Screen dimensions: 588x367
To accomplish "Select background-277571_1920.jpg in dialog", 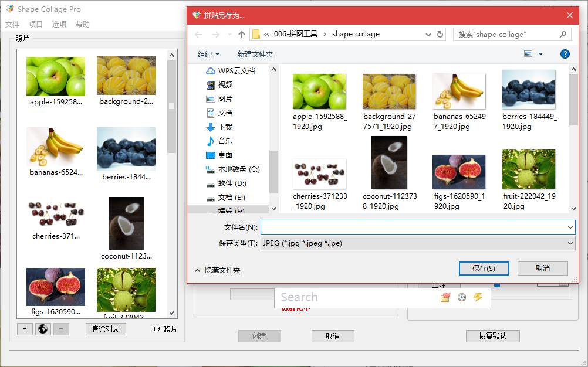I will tap(389, 102).
